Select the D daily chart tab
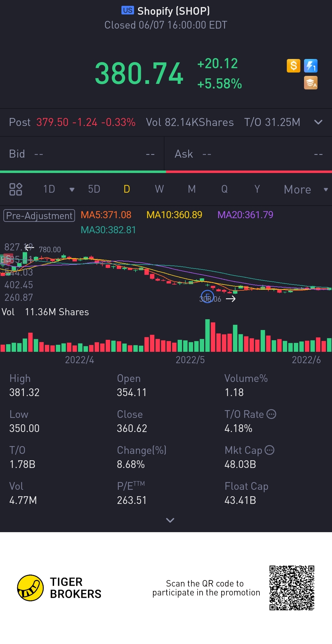Viewport: 332px width, 644px height. [x=127, y=189]
